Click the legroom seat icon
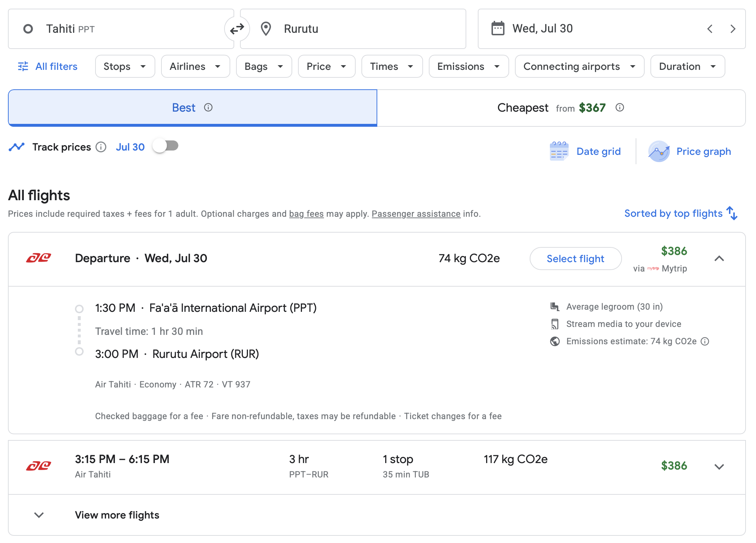756x543 pixels. (x=555, y=307)
